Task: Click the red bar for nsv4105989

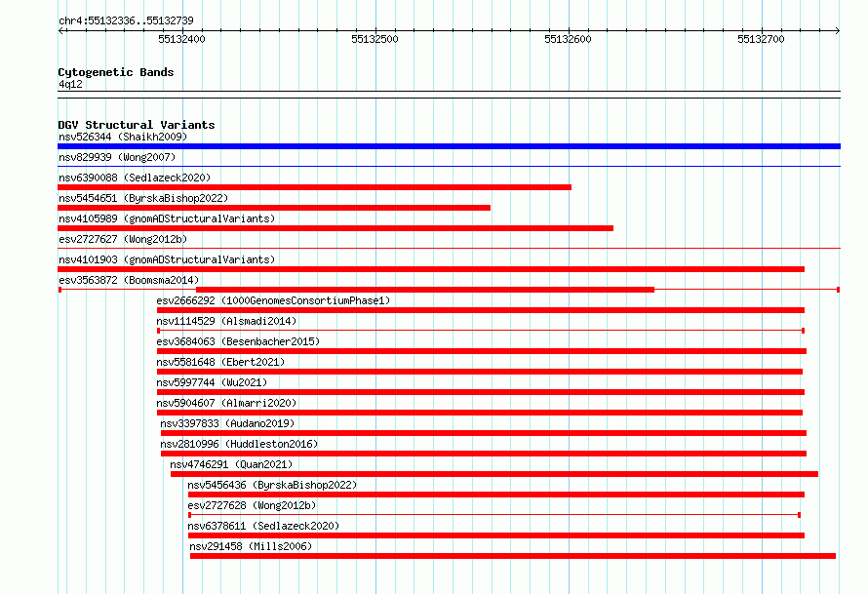Action: click(335, 228)
